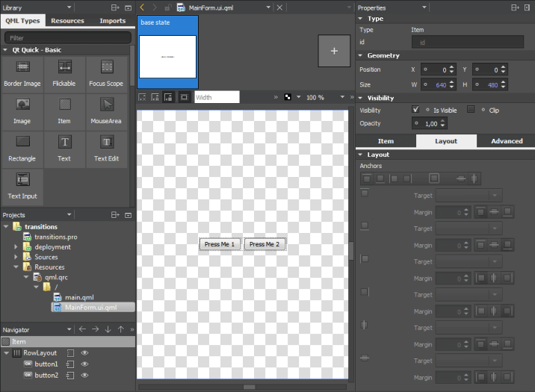Select RowLayout in Navigator

(x=40, y=352)
